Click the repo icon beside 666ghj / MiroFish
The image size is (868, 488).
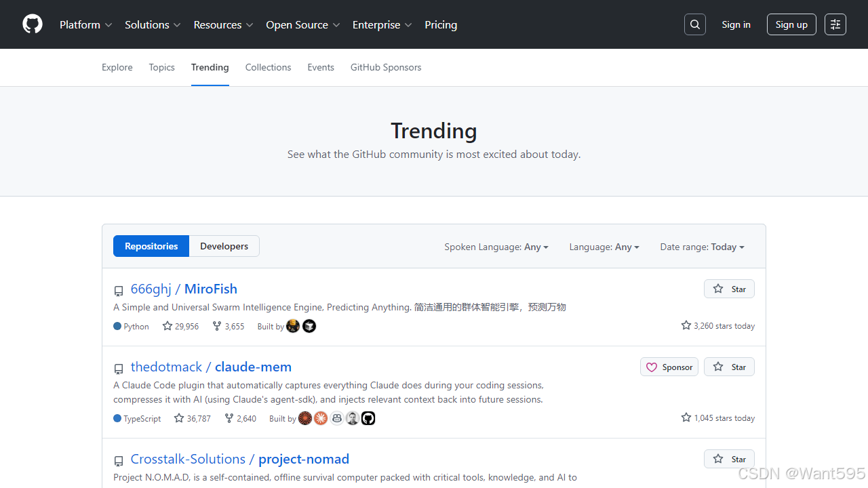(119, 291)
